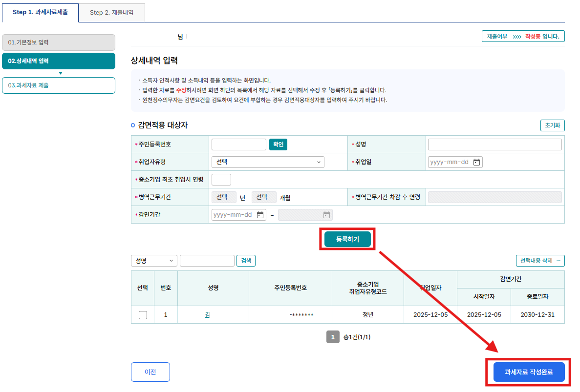Open calendar icon for 감면기간 end date

326,215
